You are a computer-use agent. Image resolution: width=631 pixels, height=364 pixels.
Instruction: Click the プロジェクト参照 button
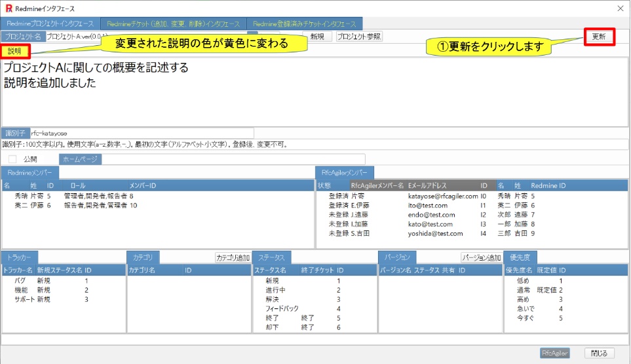pos(359,37)
